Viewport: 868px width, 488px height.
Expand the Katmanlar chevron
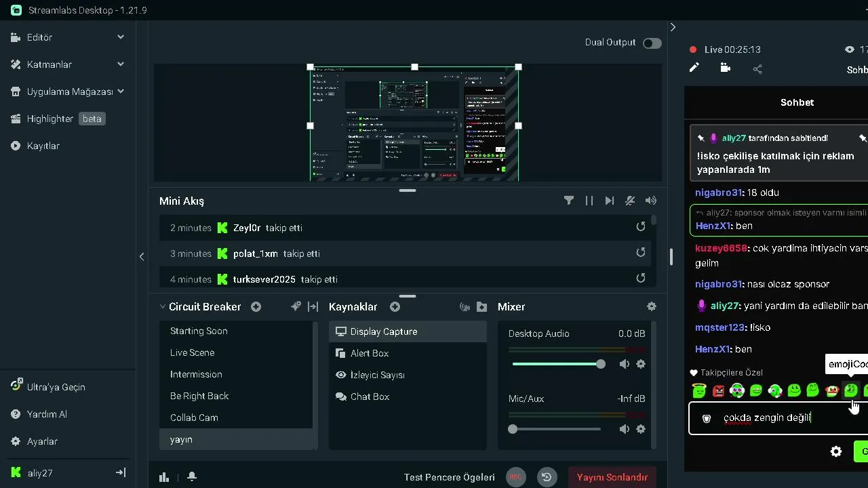(121, 64)
